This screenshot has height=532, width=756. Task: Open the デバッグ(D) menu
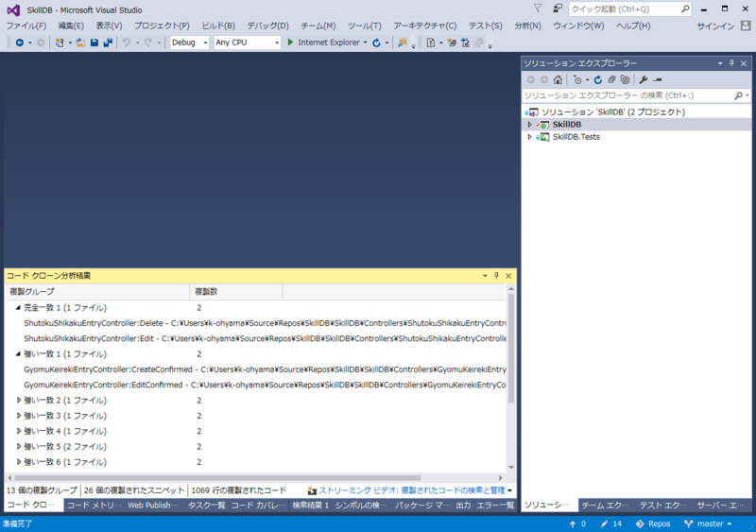268,26
